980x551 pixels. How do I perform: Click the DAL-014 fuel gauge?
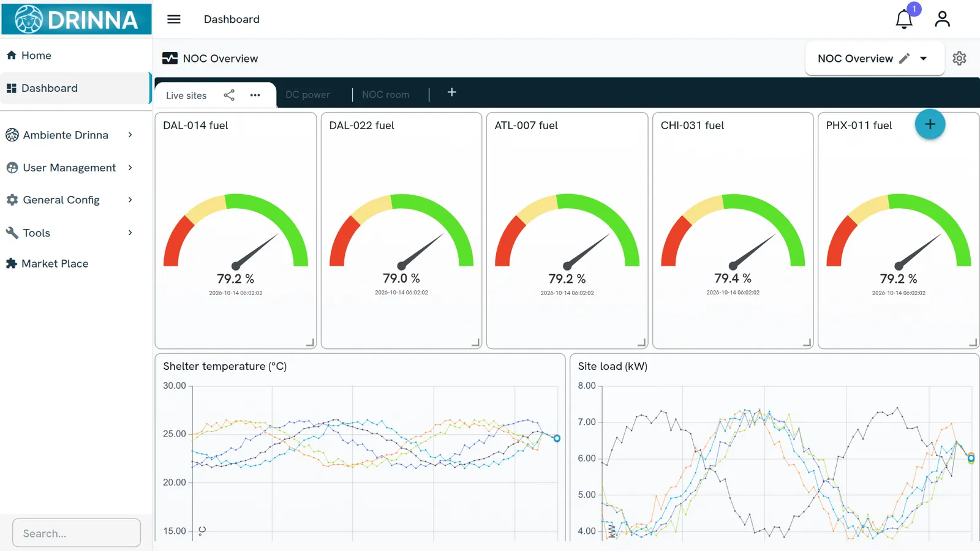click(x=236, y=231)
